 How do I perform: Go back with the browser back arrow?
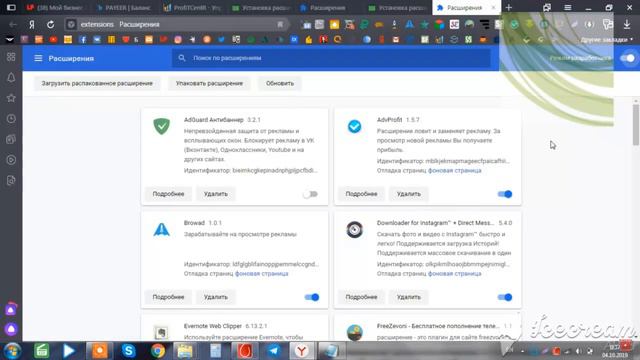(13, 24)
